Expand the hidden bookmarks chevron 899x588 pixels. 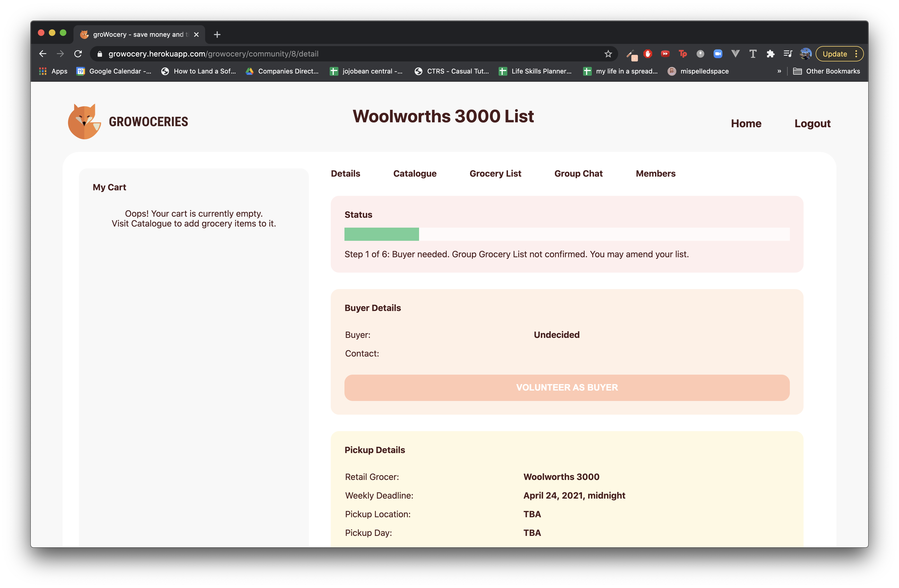[x=779, y=71]
